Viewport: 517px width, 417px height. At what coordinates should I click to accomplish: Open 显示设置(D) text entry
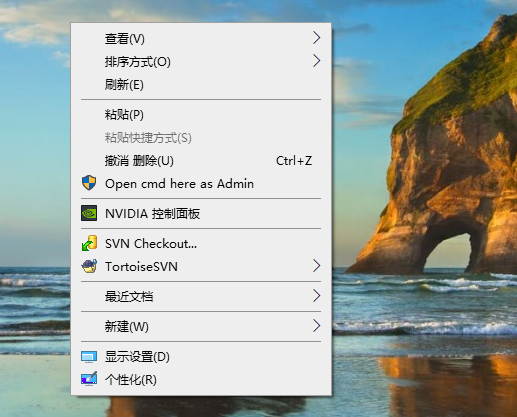click(x=137, y=357)
